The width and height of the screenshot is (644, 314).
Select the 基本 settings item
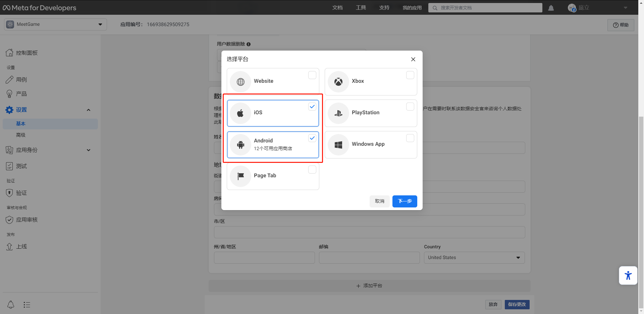[x=50, y=124]
